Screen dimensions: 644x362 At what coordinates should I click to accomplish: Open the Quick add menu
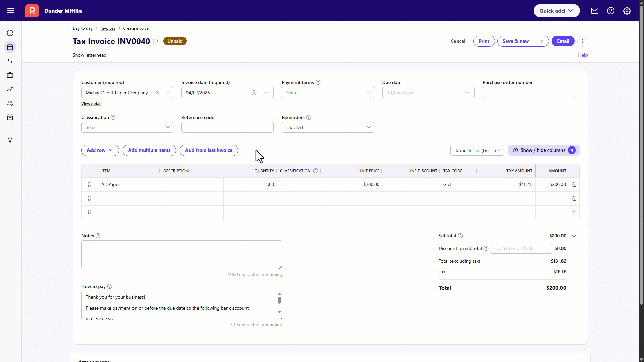coord(556,11)
